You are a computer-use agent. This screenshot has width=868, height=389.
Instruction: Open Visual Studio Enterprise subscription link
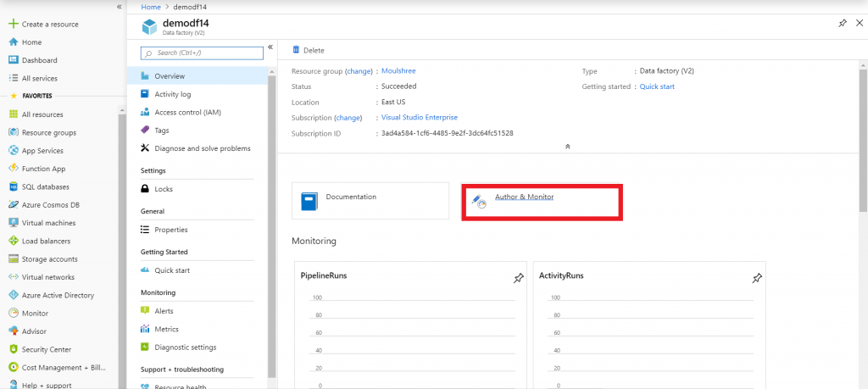click(x=420, y=117)
